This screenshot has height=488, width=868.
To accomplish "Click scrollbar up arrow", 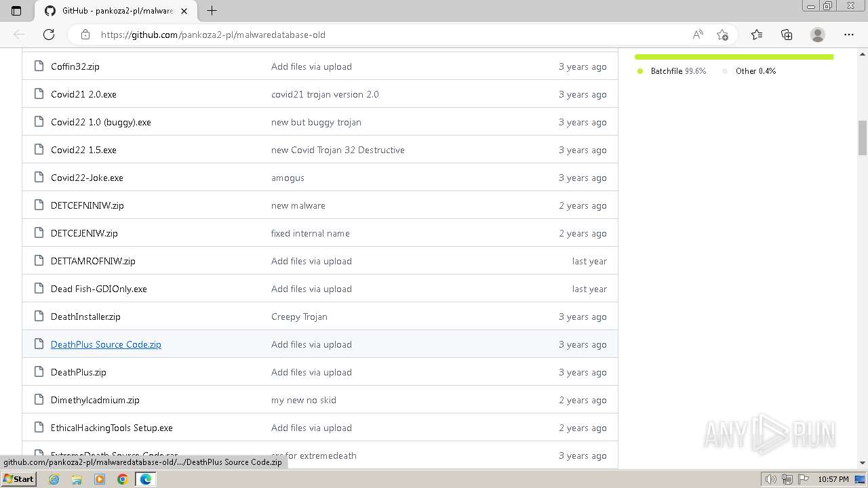I will pos(863,54).
